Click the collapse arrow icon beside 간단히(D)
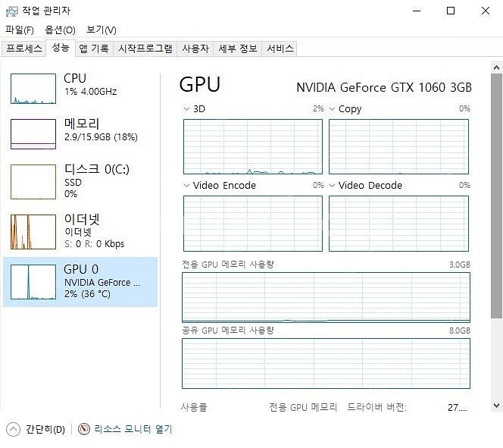This screenshot has width=503, height=448. (13, 429)
